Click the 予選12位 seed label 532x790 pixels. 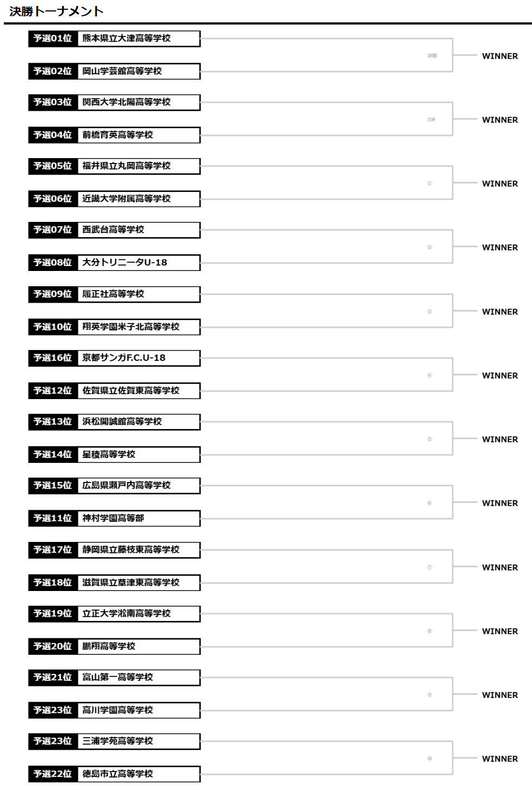pyautogui.click(x=53, y=390)
